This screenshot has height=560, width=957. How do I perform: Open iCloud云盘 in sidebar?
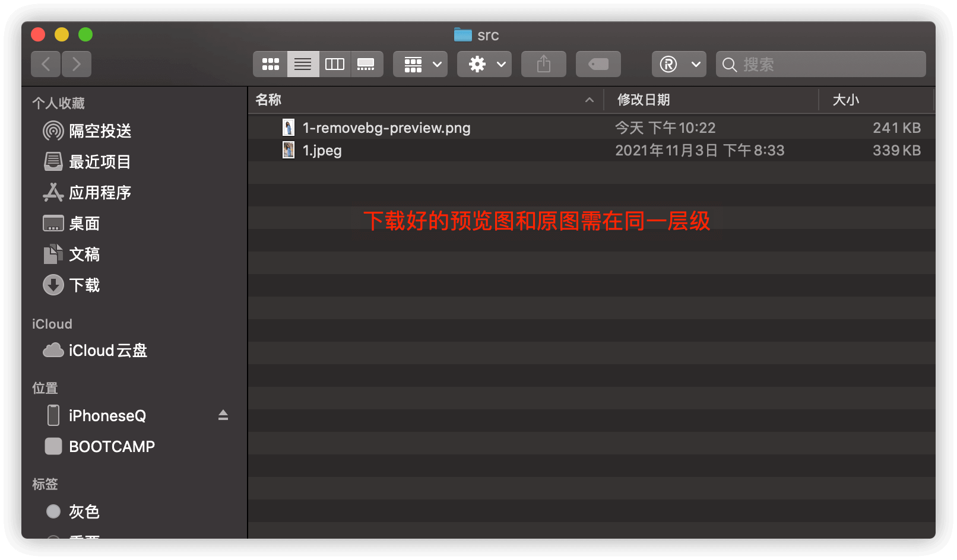[x=107, y=351]
